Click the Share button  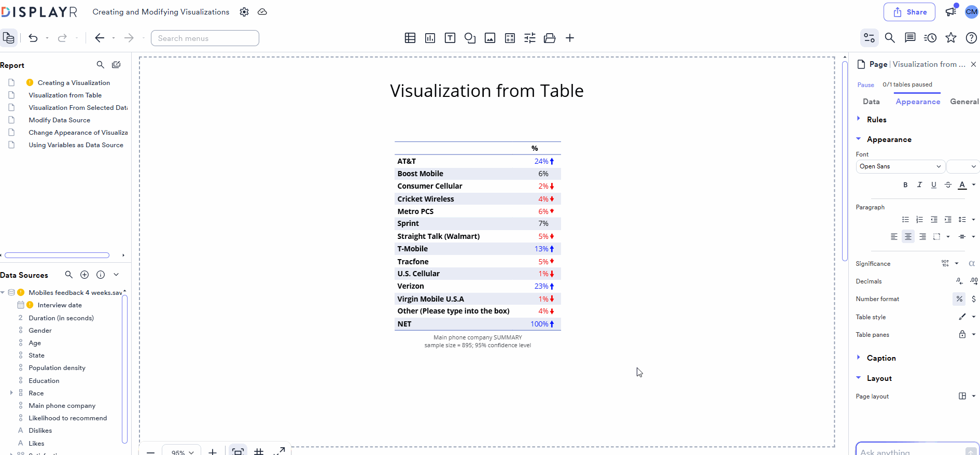[909, 12]
